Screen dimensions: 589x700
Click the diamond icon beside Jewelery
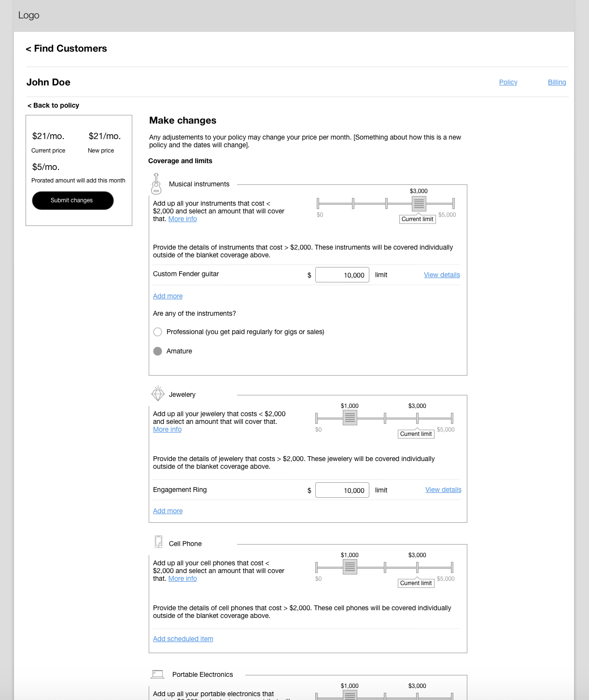click(158, 394)
